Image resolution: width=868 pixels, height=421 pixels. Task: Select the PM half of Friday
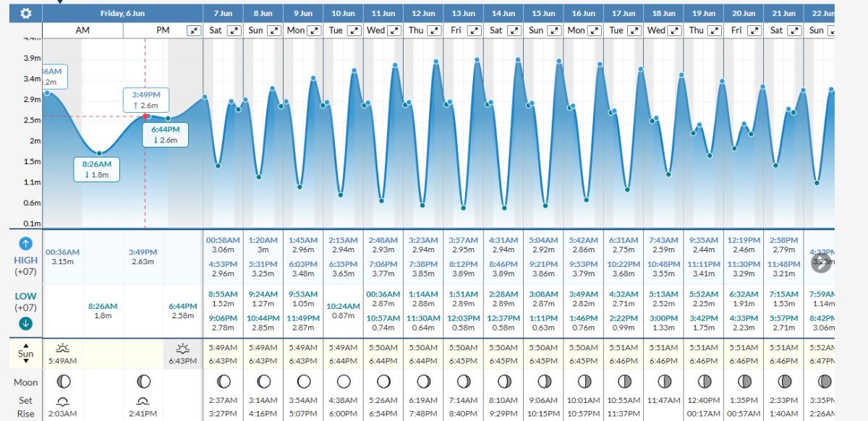point(163,30)
